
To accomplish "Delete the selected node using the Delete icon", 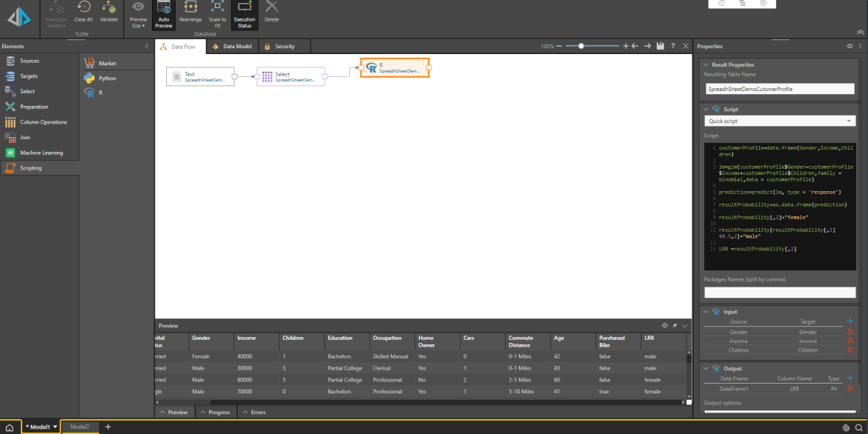I will tap(271, 9).
